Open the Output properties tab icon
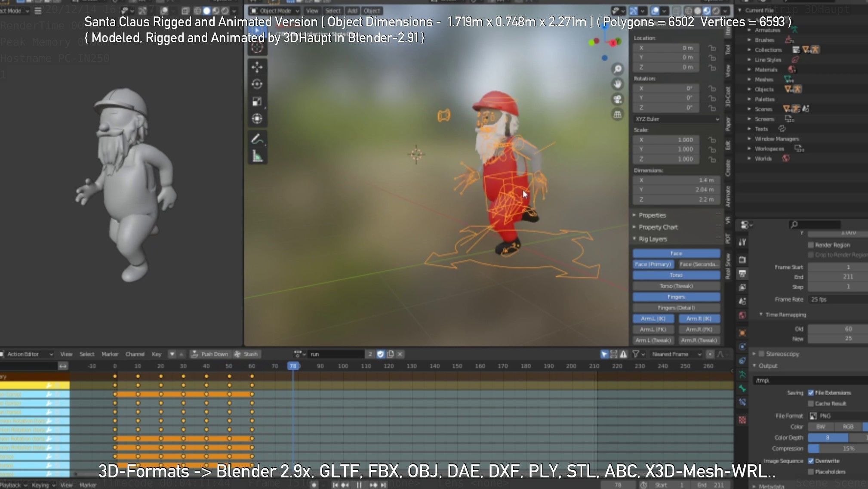Image resolution: width=868 pixels, height=489 pixels. (742, 273)
